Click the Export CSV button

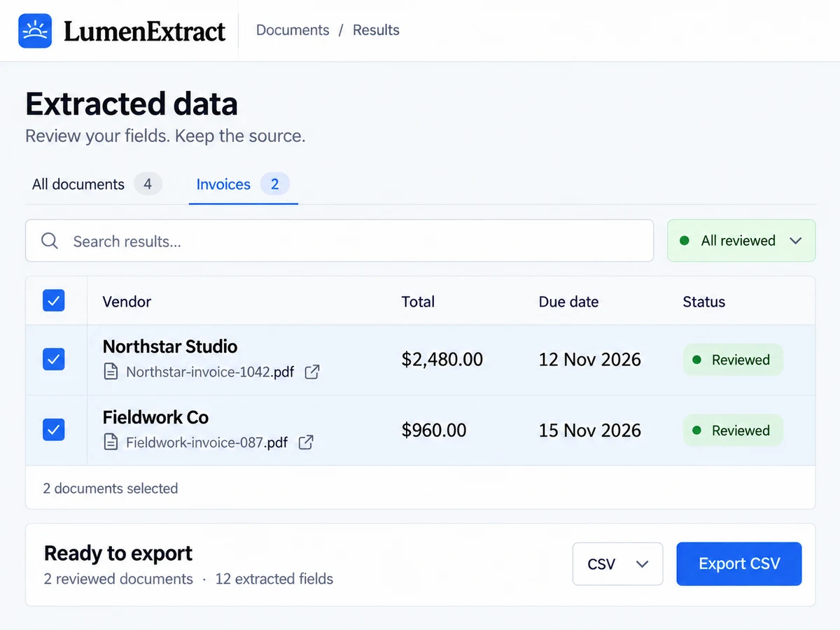coord(738,563)
